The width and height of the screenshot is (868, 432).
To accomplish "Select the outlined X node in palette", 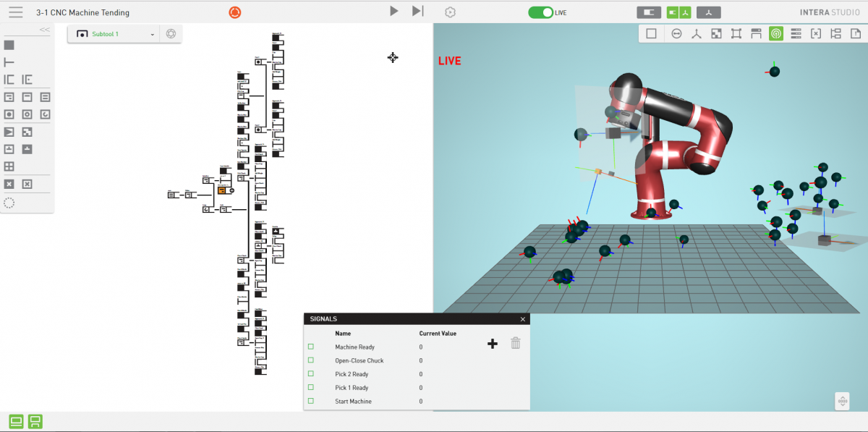I will [x=27, y=185].
